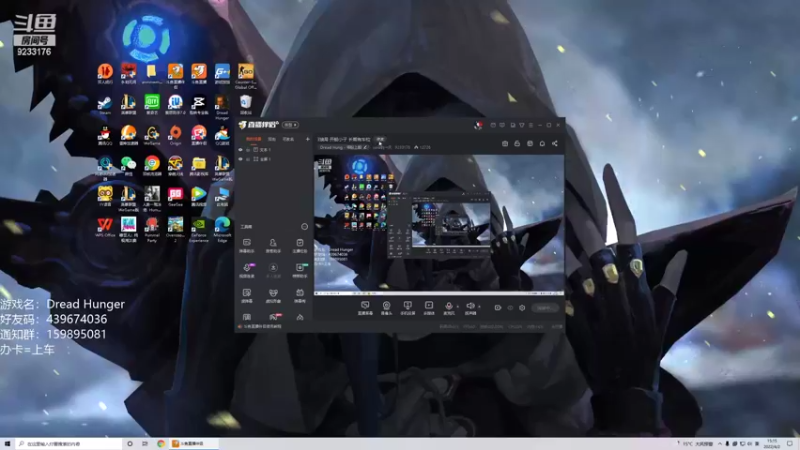Screen dimensions: 800x450
Task: Open the GeeGee desktop shortcut
Action: pos(175,196)
